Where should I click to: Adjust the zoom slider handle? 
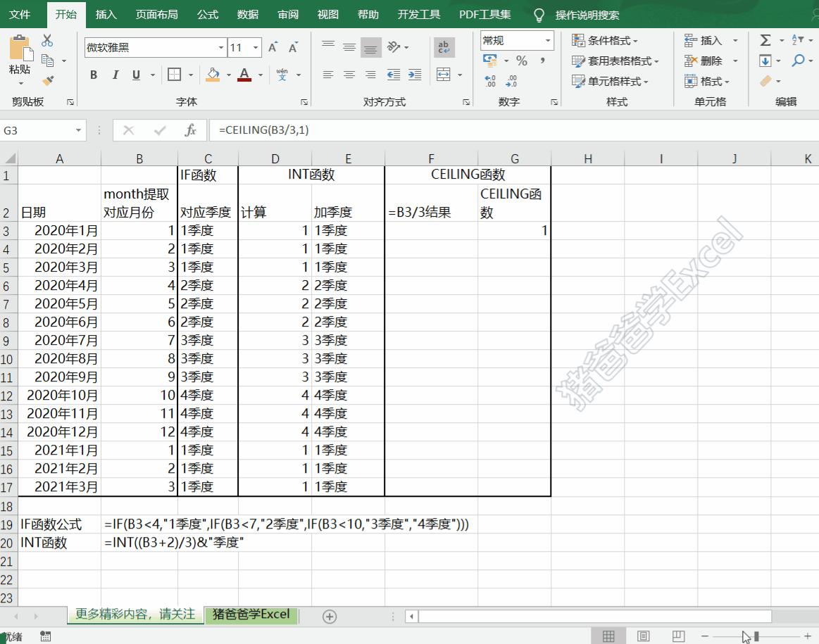(x=756, y=636)
